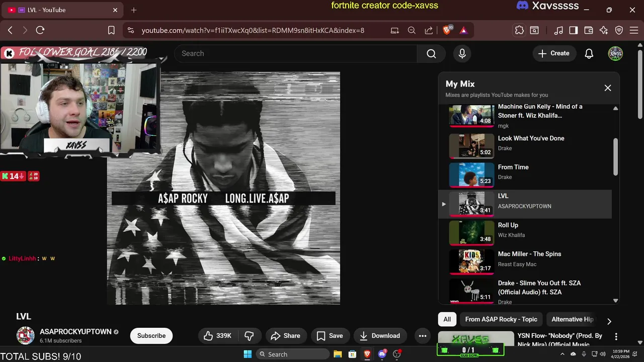This screenshot has height=362, width=644.
Task: Open the Create menu
Action: pos(554,53)
